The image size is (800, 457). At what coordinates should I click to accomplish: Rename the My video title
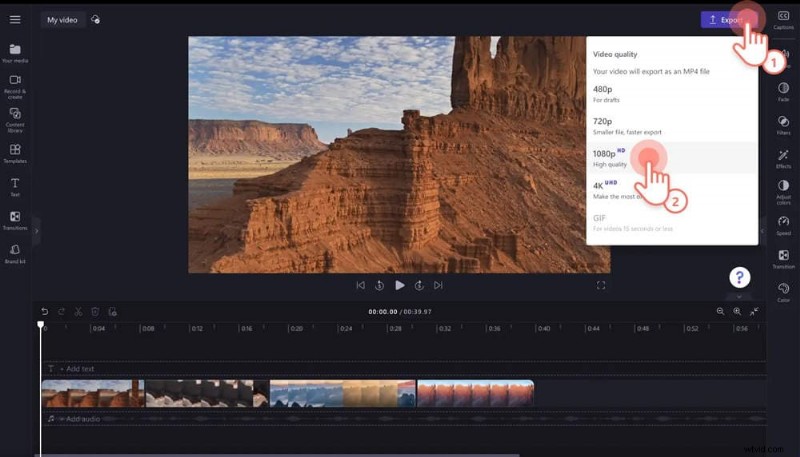(62, 20)
